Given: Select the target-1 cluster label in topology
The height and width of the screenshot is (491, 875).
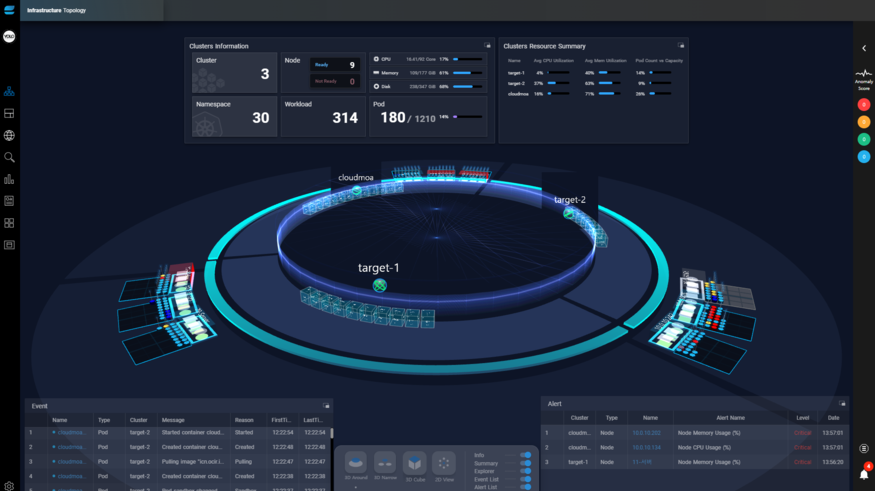Looking at the screenshot, I should point(378,268).
